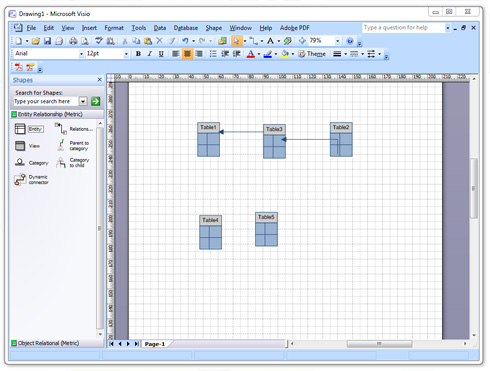This screenshot has width=490, height=371.
Task: Cut the selection with the scissors icon
Action: pos(125,41)
